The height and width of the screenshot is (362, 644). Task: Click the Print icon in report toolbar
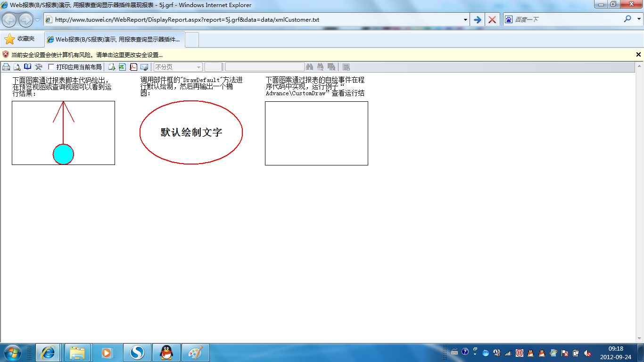tap(6, 67)
